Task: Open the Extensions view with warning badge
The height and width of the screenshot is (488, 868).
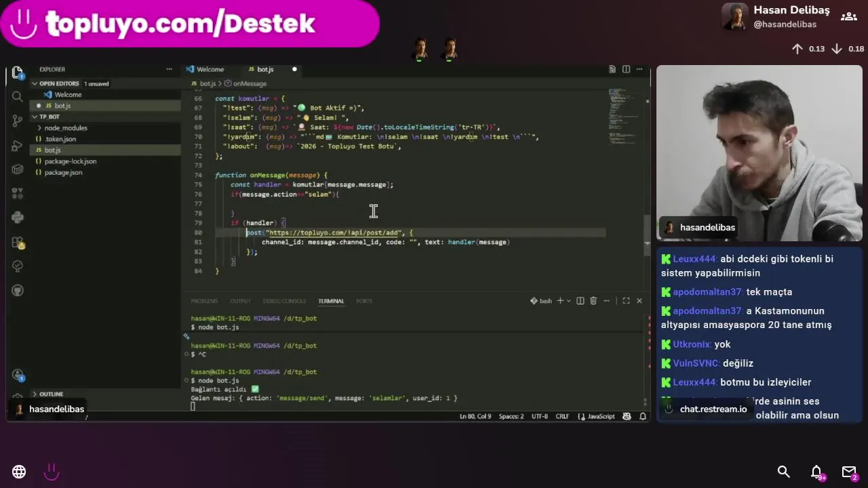Action: (x=18, y=242)
